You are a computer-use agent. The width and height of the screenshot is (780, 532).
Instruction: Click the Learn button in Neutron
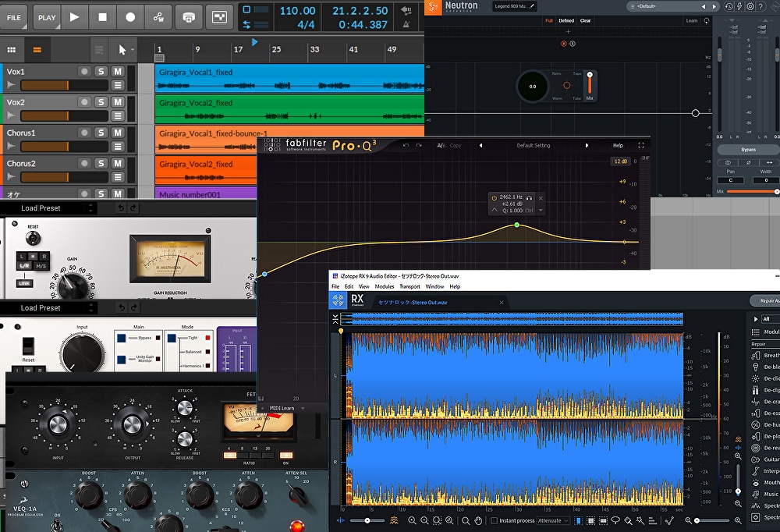point(692,21)
